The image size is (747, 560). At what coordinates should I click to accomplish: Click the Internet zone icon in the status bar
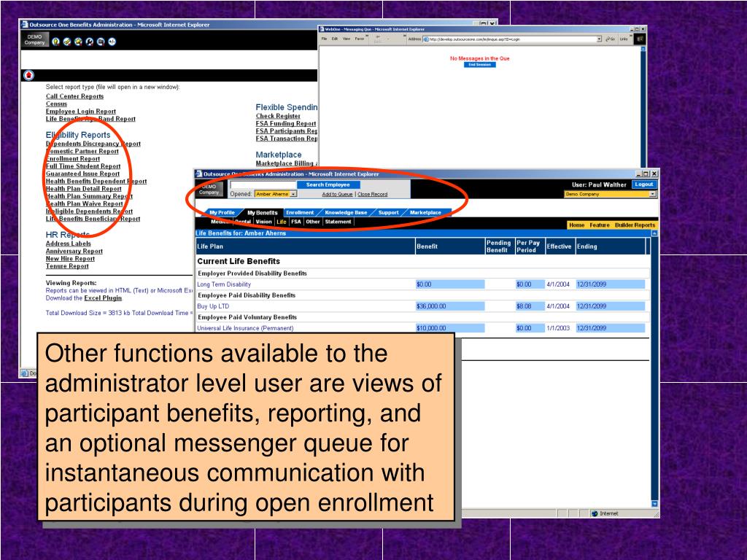595,514
